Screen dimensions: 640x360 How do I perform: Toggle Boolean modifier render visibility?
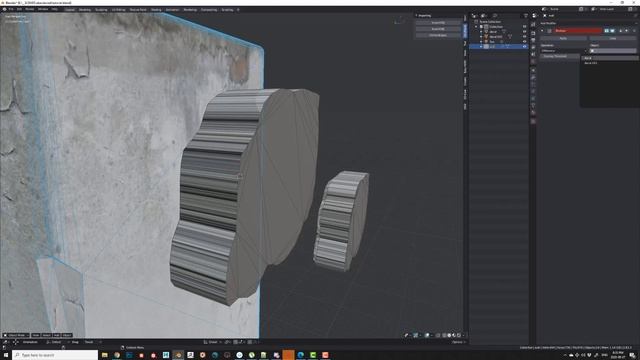[x=607, y=31]
